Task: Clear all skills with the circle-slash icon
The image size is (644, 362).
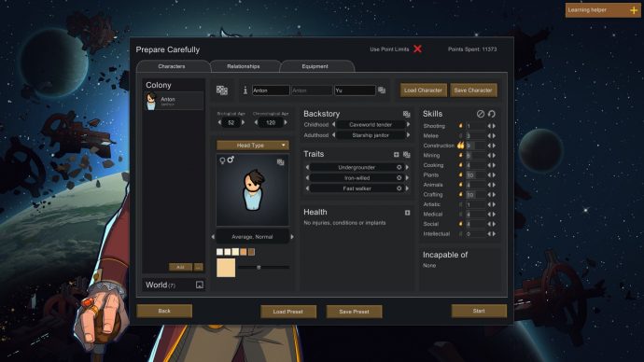Action: [x=480, y=114]
